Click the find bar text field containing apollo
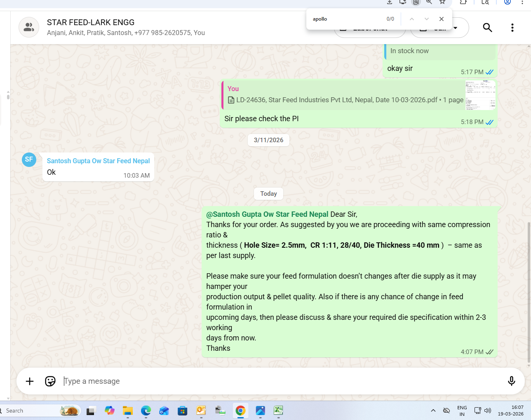The width and height of the screenshot is (531, 420). [x=346, y=19]
